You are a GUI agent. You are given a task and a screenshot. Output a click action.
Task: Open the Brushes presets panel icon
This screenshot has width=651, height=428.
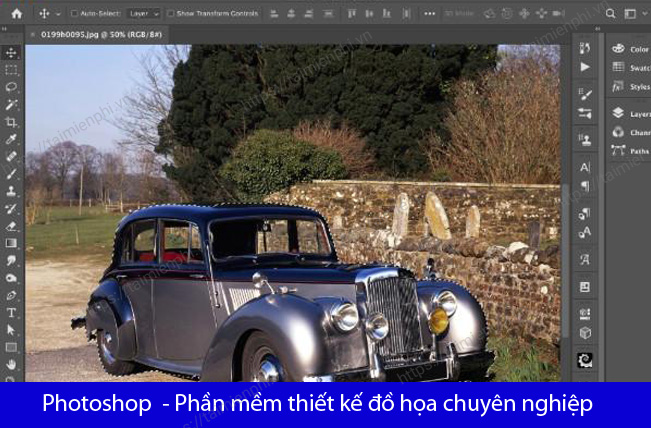click(x=585, y=113)
